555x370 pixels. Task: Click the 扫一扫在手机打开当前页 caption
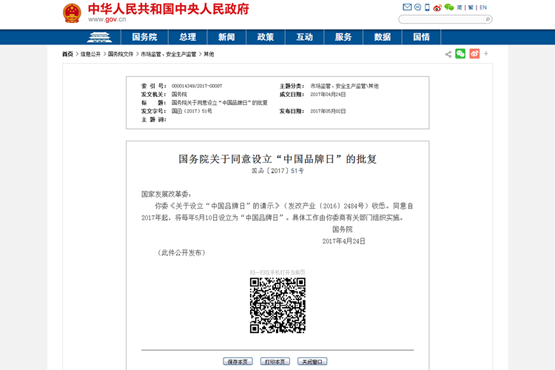pos(278,272)
